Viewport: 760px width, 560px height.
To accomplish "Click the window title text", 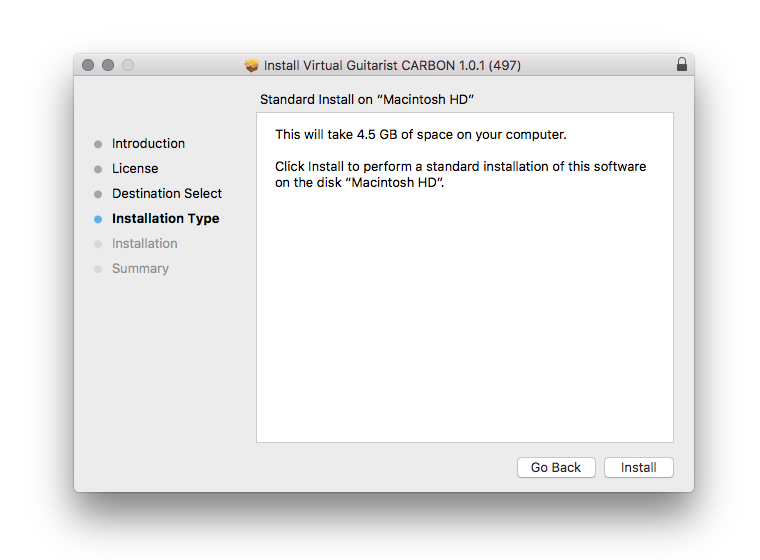I will pos(392,66).
